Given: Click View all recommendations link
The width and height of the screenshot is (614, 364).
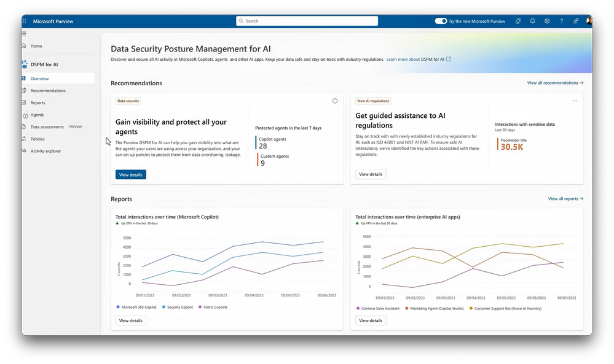Looking at the screenshot, I should pyautogui.click(x=555, y=83).
